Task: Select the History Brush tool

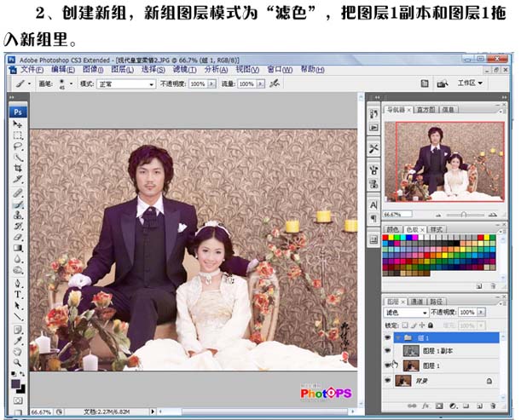Action: click(x=18, y=226)
